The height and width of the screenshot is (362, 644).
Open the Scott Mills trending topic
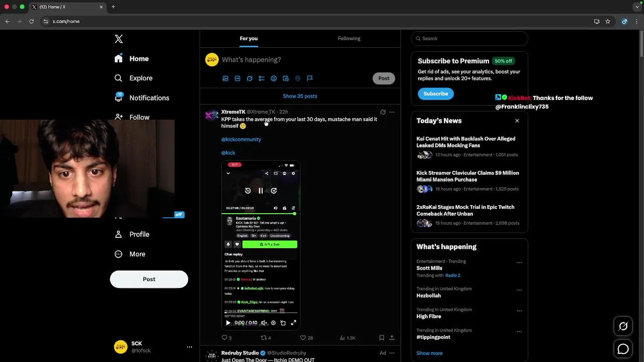tap(469, 268)
